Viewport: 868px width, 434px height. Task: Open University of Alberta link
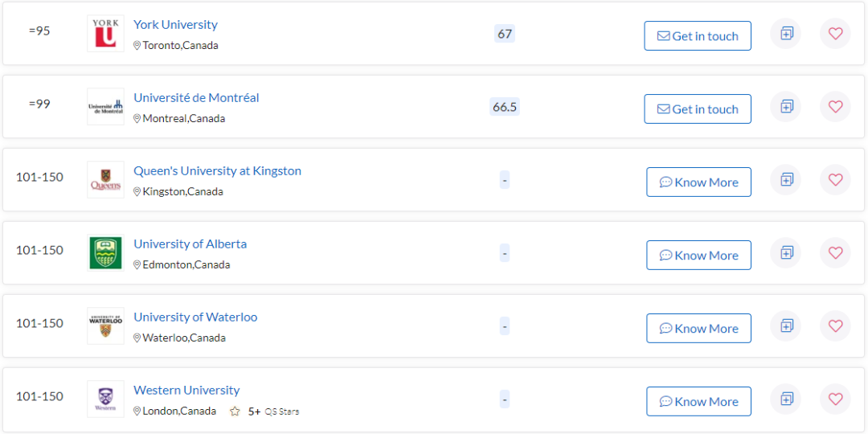pyautogui.click(x=190, y=244)
